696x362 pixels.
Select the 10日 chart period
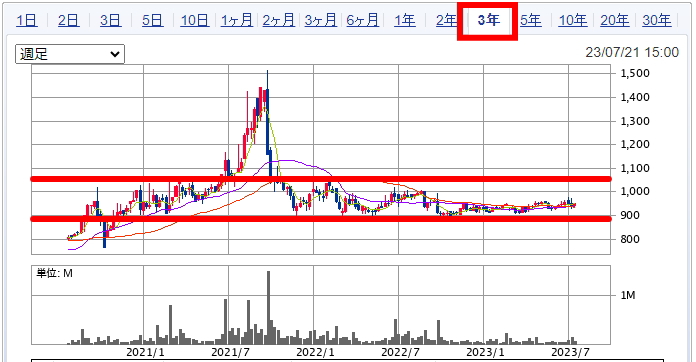click(194, 20)
